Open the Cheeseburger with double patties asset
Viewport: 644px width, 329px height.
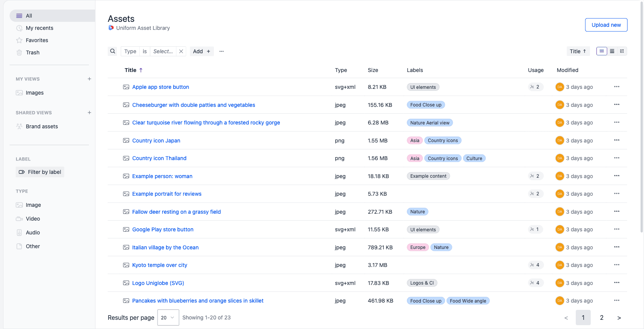(x=194, y=105)
